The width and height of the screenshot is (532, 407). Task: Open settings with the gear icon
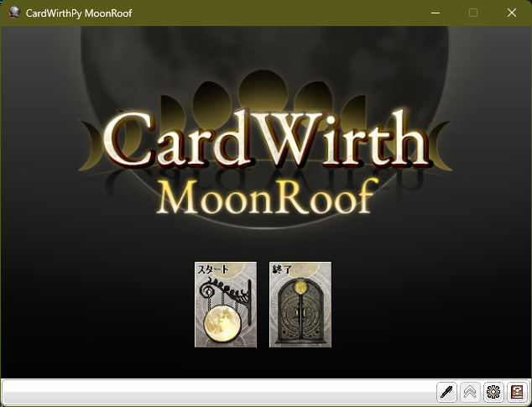tap(493, 392)
